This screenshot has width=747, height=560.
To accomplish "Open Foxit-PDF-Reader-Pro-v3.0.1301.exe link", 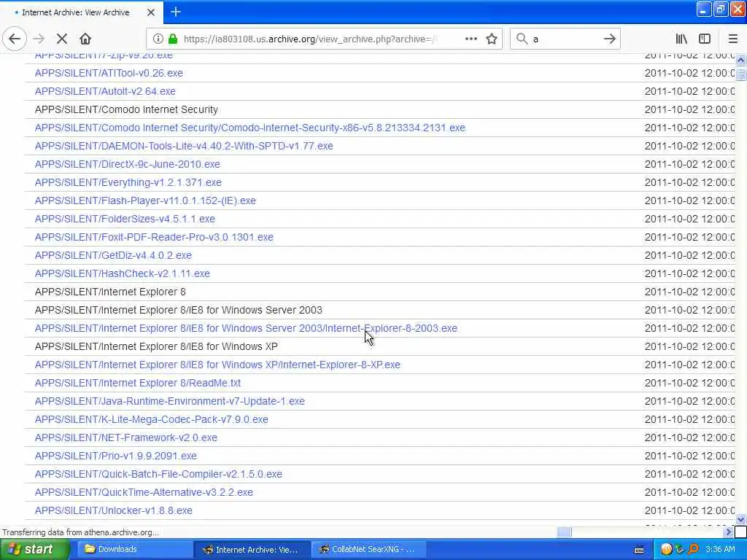I will pyautogui.click(x=154, y=237).
